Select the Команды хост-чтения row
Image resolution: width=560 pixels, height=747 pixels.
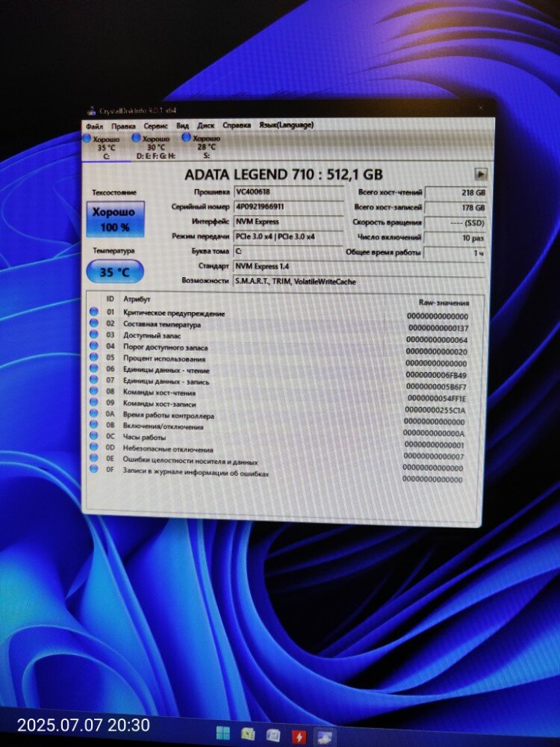pyautogui.click(x=286, y=394)
